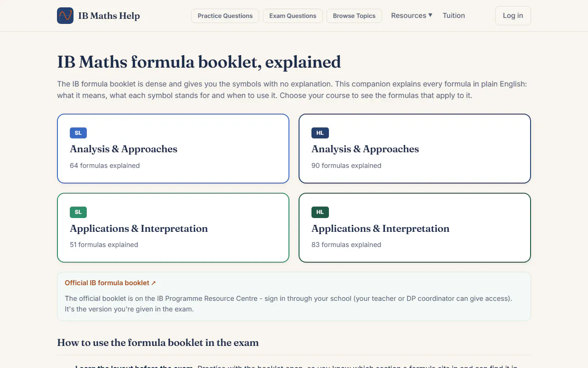
Task: Click the '90 formulas explained' text
Action: 346,166
